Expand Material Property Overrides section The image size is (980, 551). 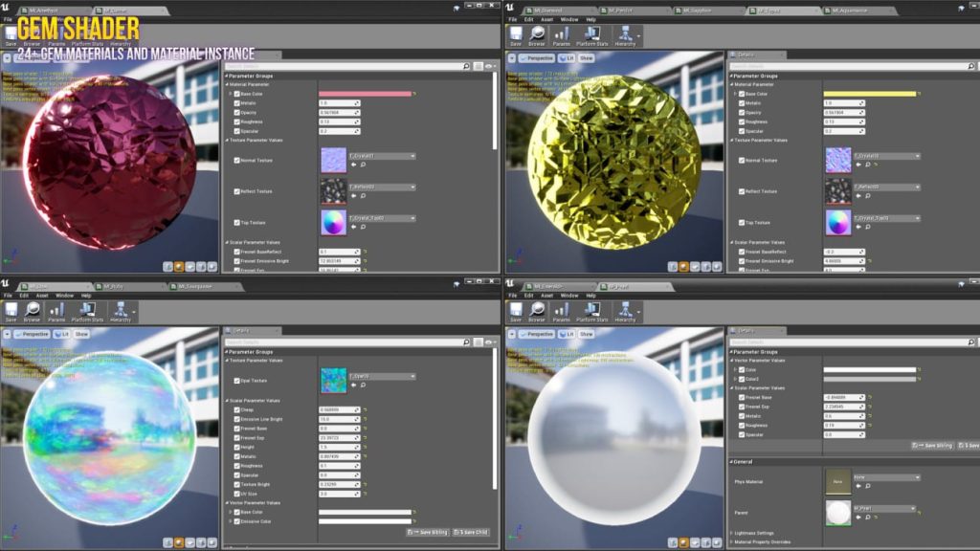(732, 542)
